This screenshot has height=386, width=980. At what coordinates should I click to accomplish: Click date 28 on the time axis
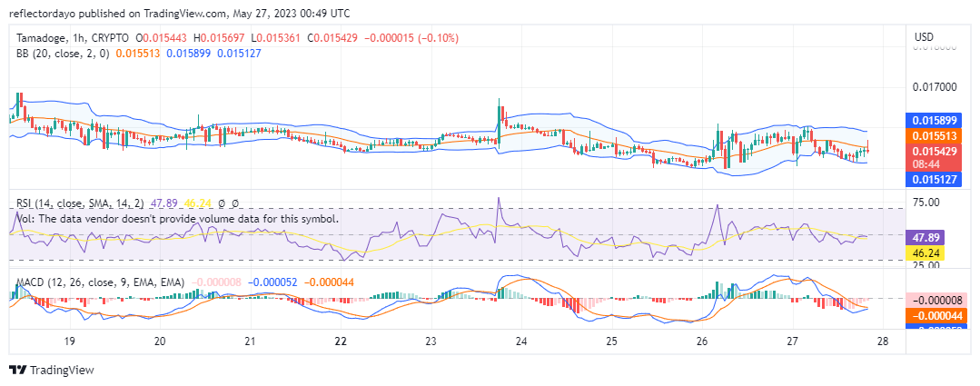pyautogui.click(x=883, y=341)
